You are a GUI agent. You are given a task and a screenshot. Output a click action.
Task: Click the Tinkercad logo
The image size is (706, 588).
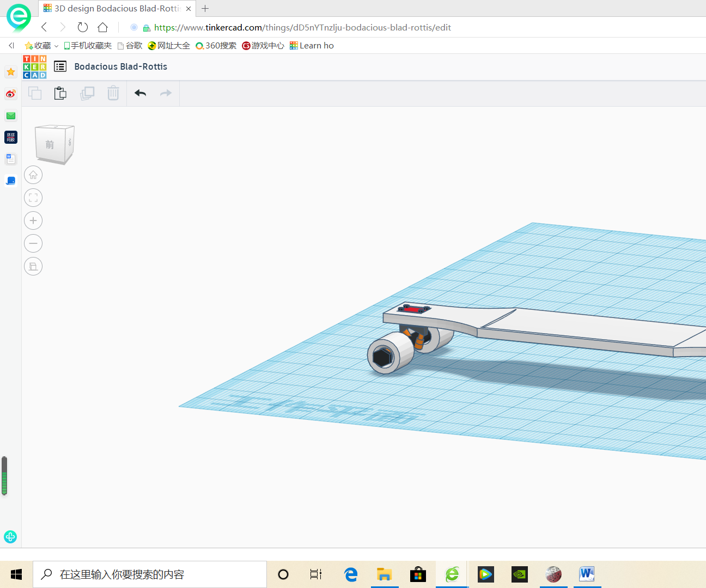coord(35,67)
